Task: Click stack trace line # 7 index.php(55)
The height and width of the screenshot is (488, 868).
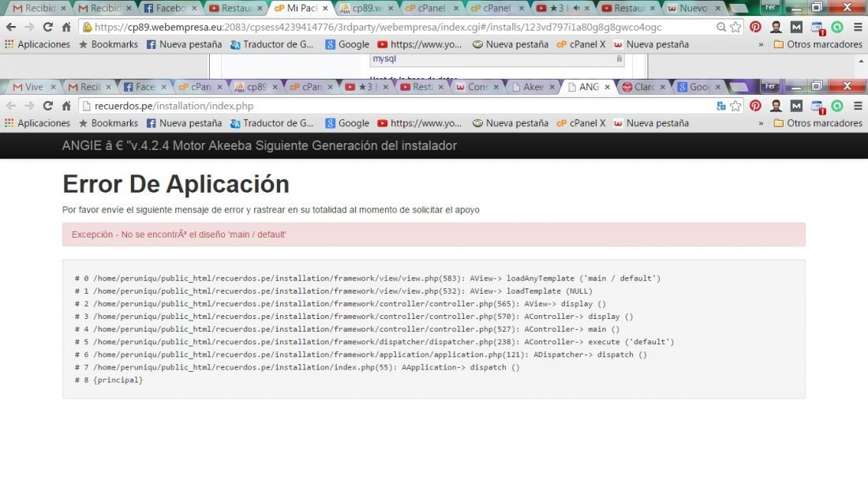Action: point(297,367)
